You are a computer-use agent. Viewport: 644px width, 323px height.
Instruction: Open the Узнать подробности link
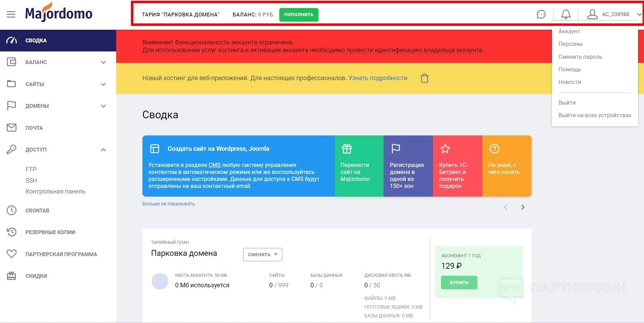click(x=378, y=78)
